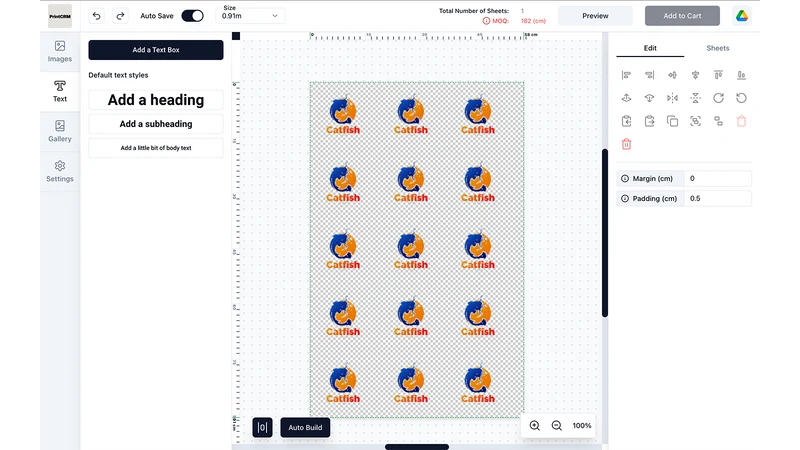Click Add a Text Box
This screenshot has height=450, width=800.
point(156,50)
